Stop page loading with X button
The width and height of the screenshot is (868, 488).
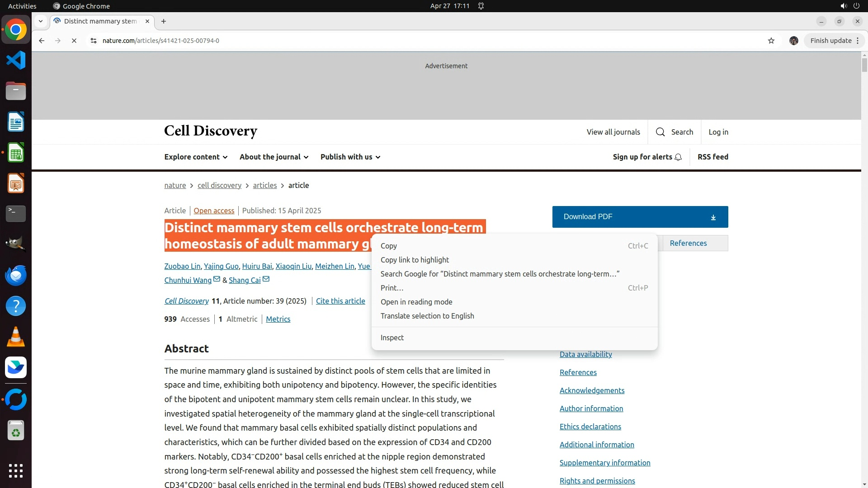click(74, 41)
